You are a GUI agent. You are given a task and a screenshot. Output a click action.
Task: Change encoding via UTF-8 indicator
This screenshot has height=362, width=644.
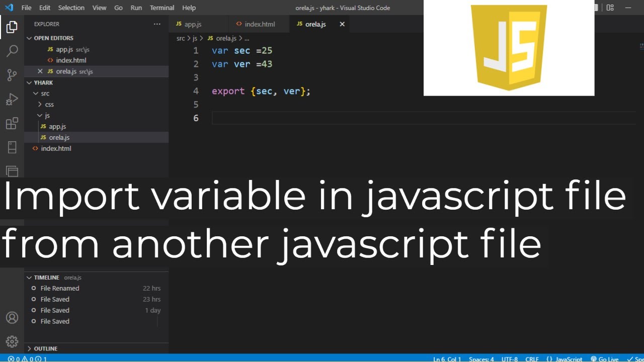(509, 359)
